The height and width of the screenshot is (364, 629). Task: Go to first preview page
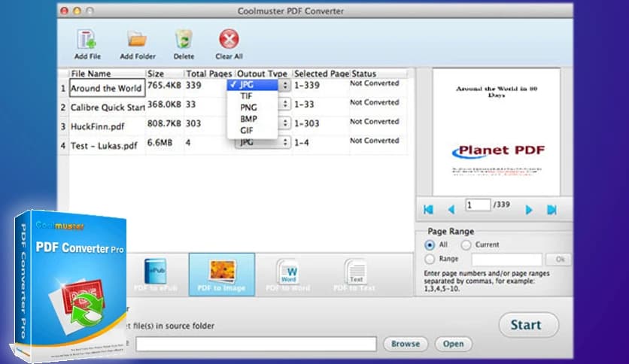pos(428,209)
